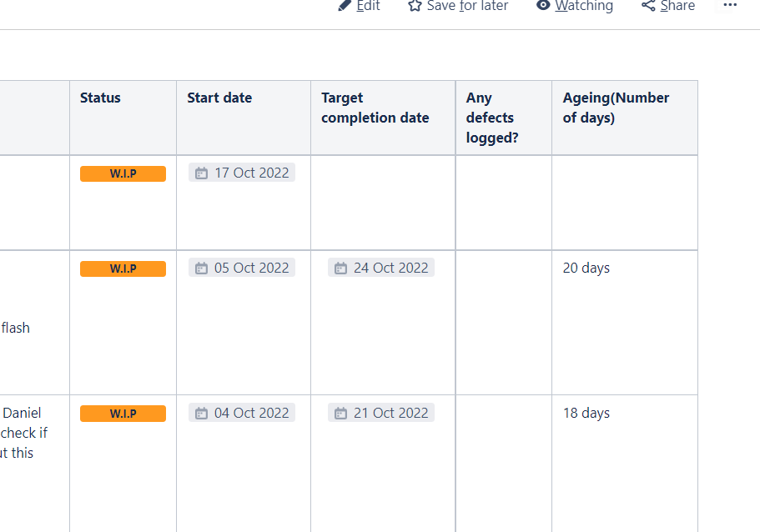Click the calendar icon beside 24 Oct 2022
The height and width of the screenshot is (532, 760).
340,268
